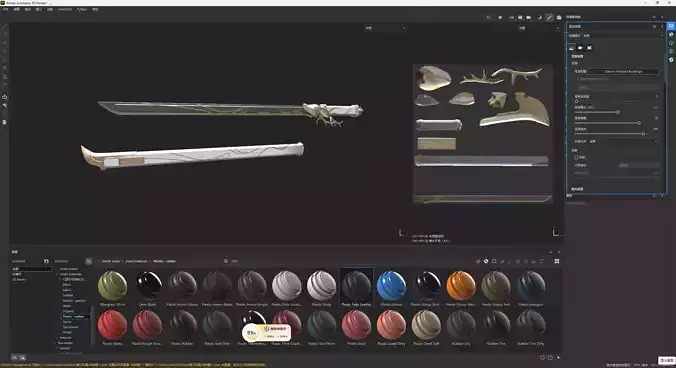Switch assets panel to grid thumbnail view
Screen dimensions: 676x368
tap(557, 261)
